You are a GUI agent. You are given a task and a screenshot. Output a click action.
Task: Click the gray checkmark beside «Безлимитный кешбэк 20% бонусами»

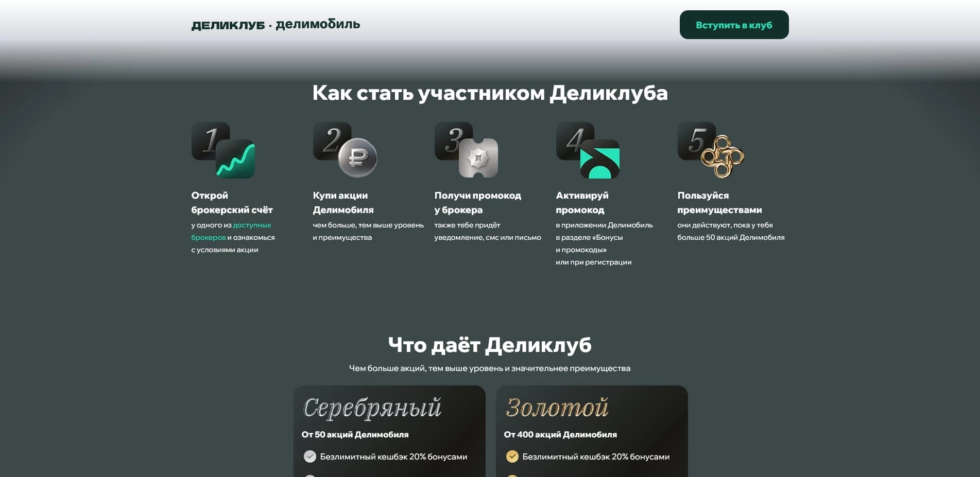point(310,456)
